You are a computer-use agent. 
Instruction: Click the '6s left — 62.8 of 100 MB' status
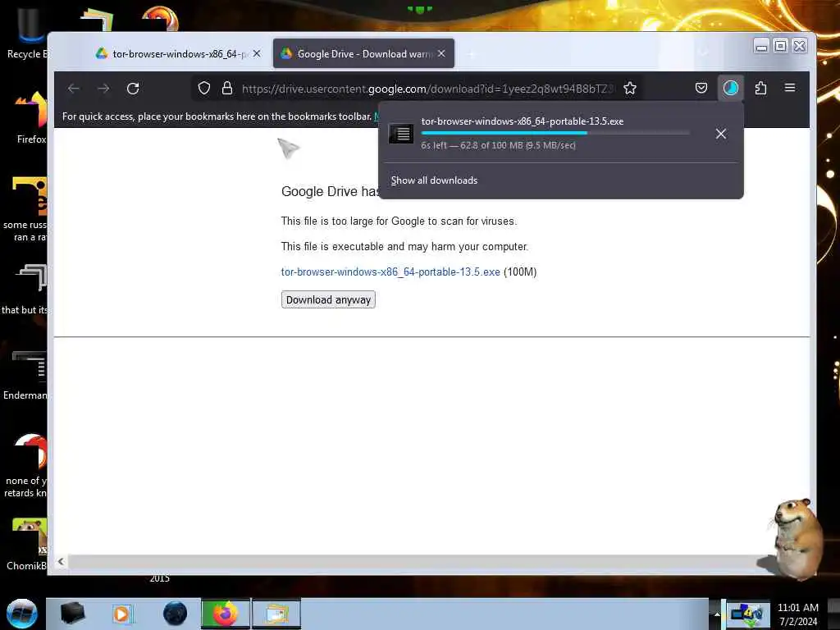pyautogui.click(x=498, y=145)
